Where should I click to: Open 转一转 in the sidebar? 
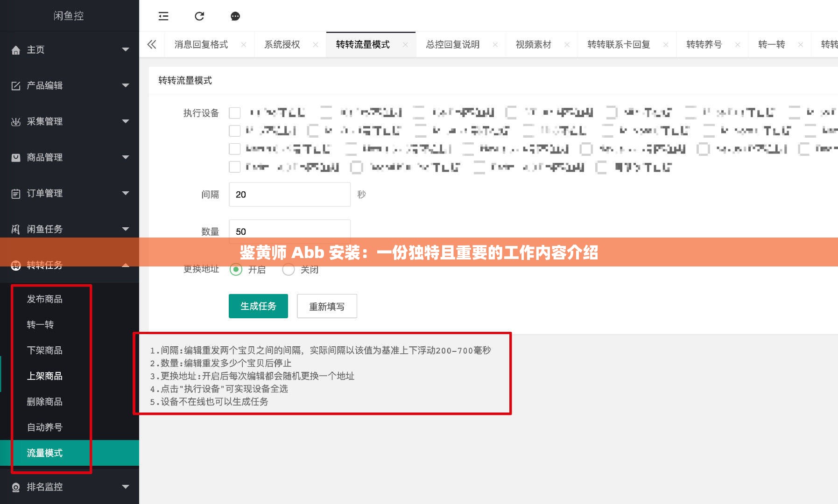pyautogui.click(x=40, y=325)
